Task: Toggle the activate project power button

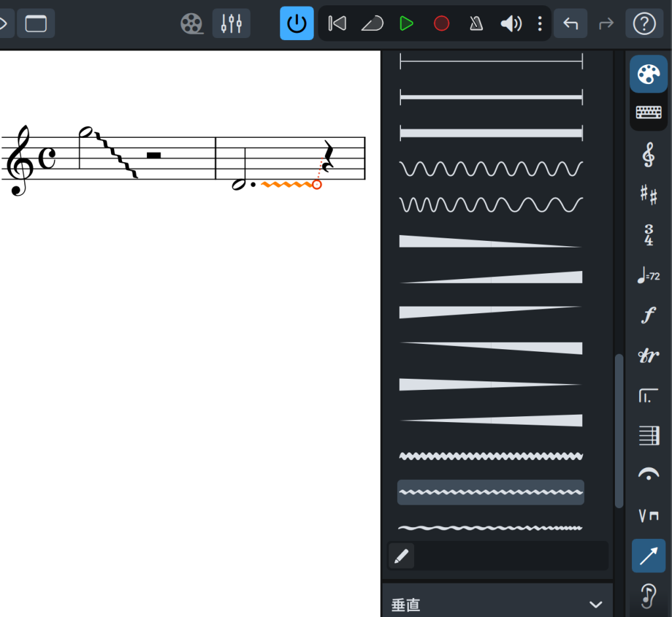Action: click(x=297, y=24)
